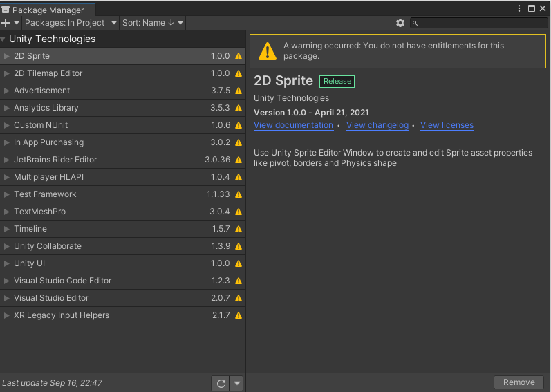
Task: Open the View licenses link
Action: (447, 125)
